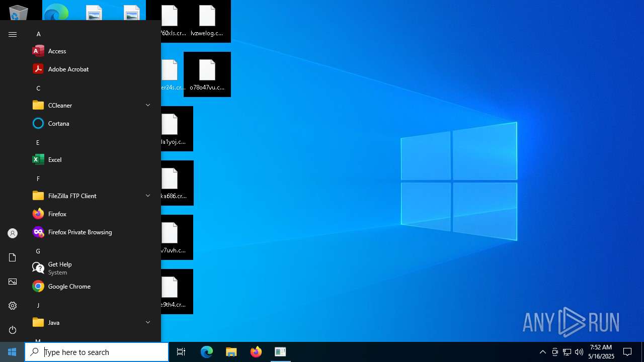
Task: Open the Power options button
Action: click(x=13, y=330)
